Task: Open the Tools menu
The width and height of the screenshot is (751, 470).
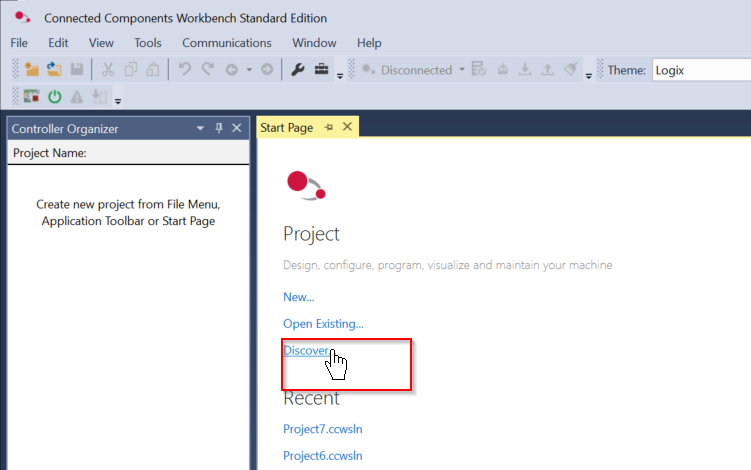Action: coord(148,43)
